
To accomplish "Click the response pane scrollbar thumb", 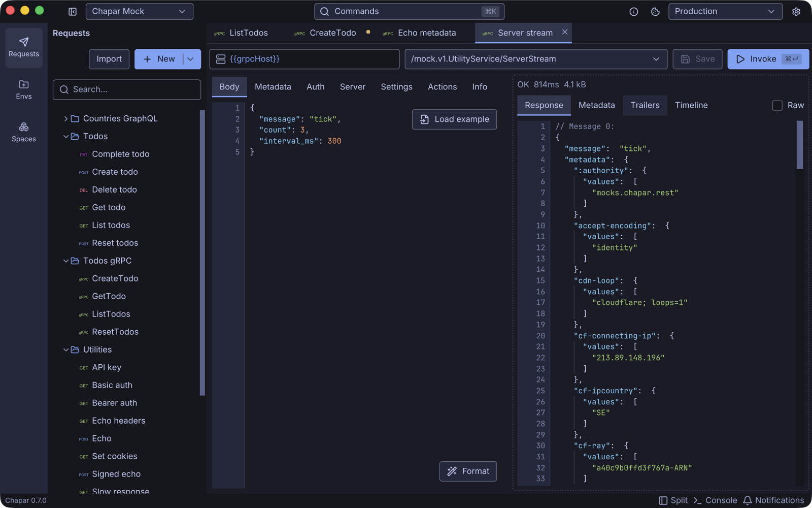I will pyautogui.click(x=800, y=145).
